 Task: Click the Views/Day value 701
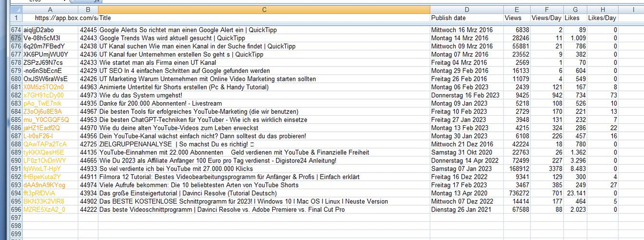click(557, 193)
